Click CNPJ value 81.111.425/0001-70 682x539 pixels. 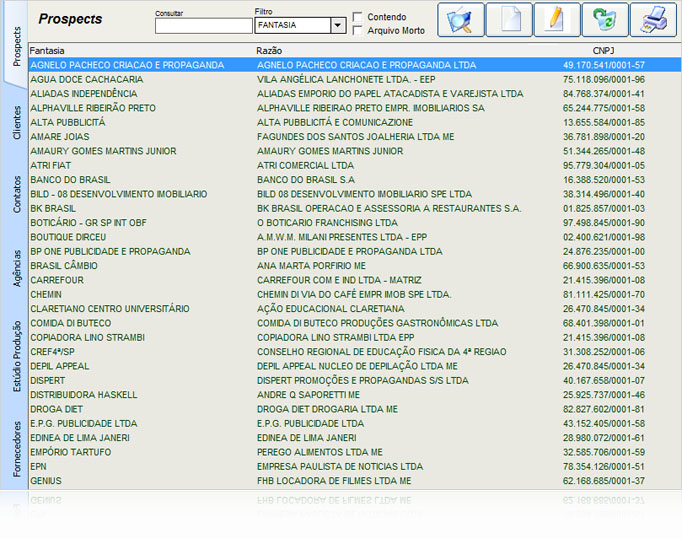tap(604, 295)
